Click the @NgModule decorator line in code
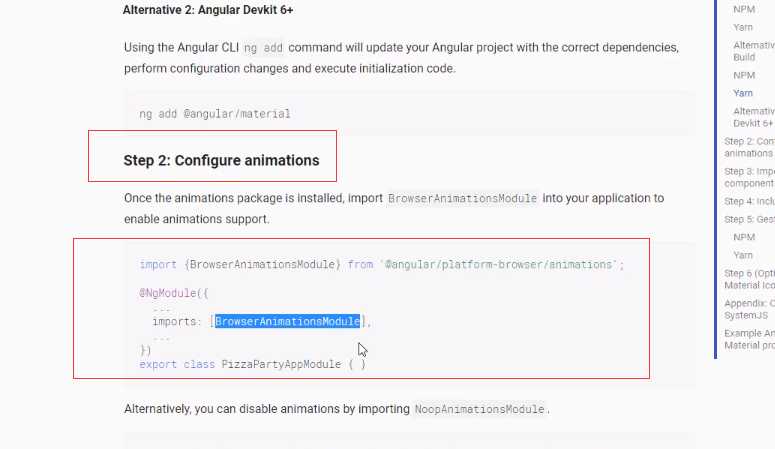The width and height of the screenshot is (775, 449). (x=173, y=293)
